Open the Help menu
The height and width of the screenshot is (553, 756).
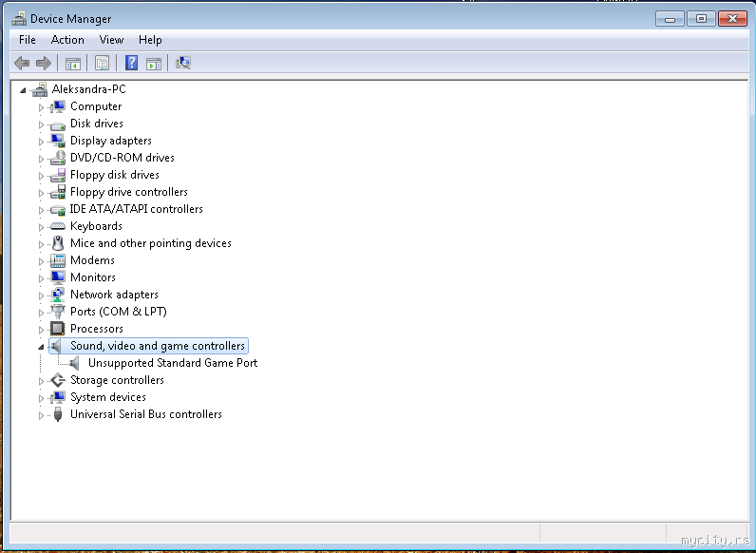(150, 40)
